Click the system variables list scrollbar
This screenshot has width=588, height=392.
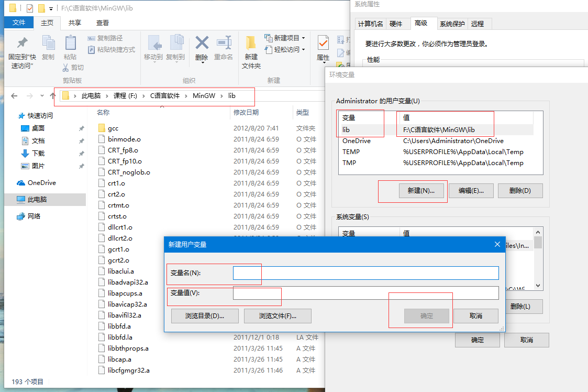click(538, 243)
